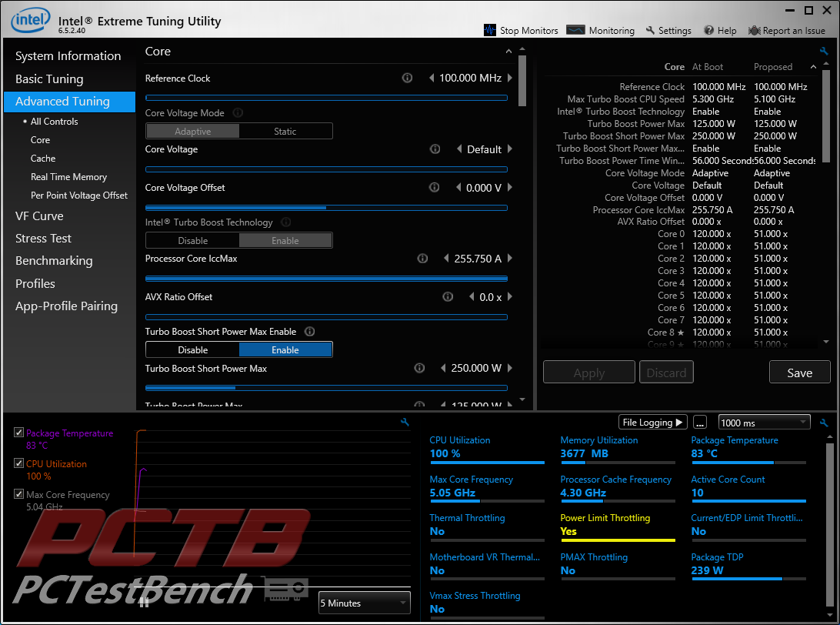Viewport: 840px width, 625px height.
Task: Click the ellipsis button beside File Logging
Action: pos(700,423)
